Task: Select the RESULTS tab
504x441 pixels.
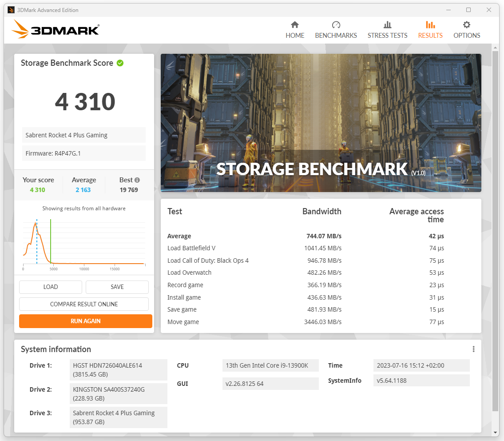Action: (x=430, y=30)
